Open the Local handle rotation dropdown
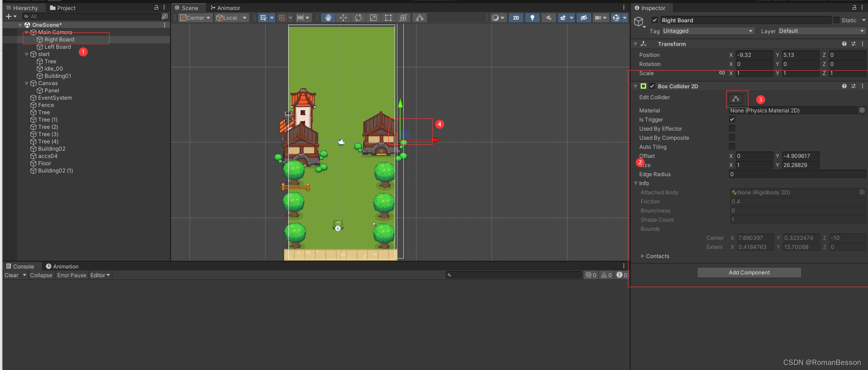Viewport: 868px width, 370px height. pyautogui.click(x=231, y=18)
